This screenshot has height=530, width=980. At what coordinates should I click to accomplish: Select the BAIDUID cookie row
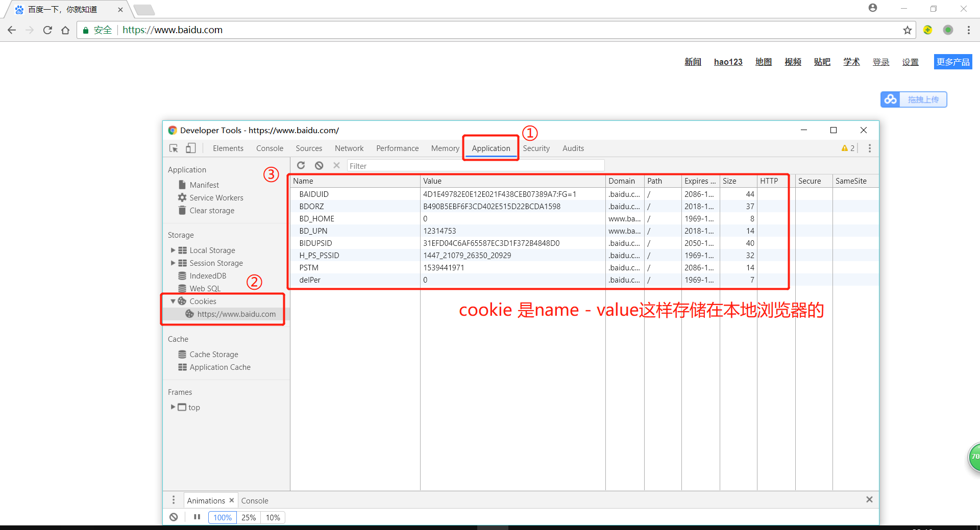click(584, 194)
